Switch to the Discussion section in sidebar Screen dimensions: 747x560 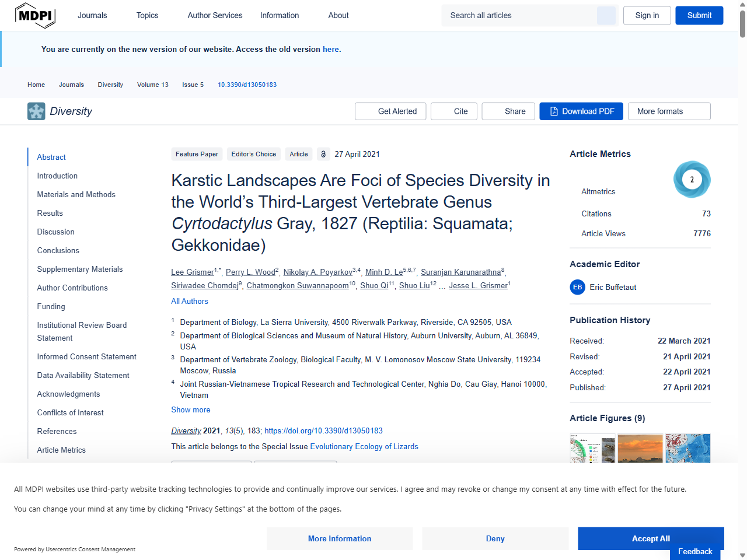point(55,232)
